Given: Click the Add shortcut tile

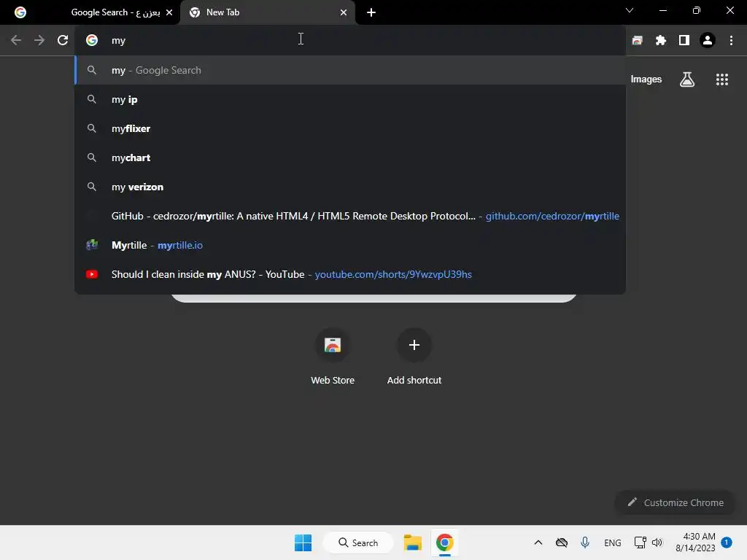Looking at the screenshot, I should 414,357.
